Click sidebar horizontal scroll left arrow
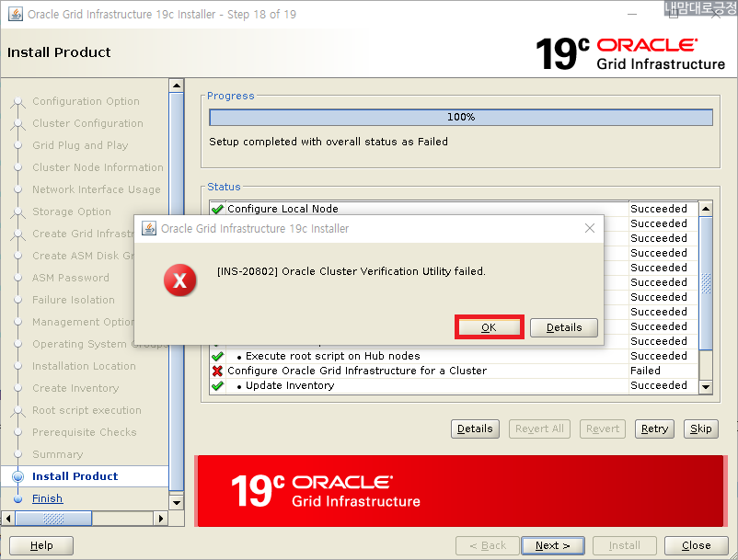738x560 pixels. tap(8, 519)
